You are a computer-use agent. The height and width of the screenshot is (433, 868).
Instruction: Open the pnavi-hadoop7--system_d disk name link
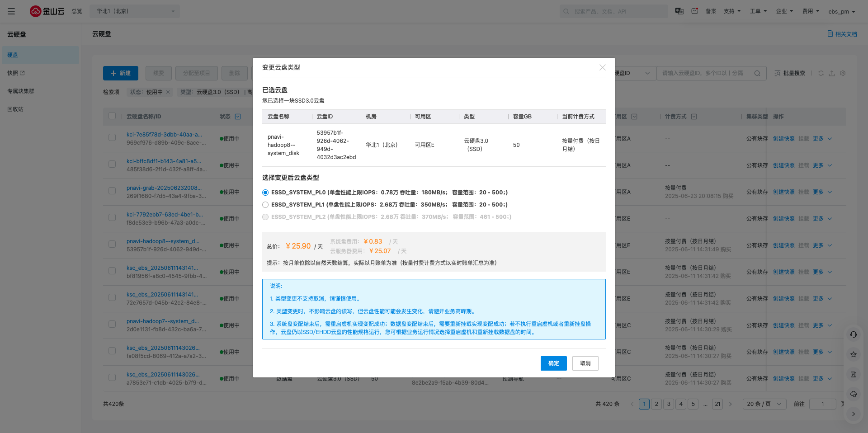(163, 321)
